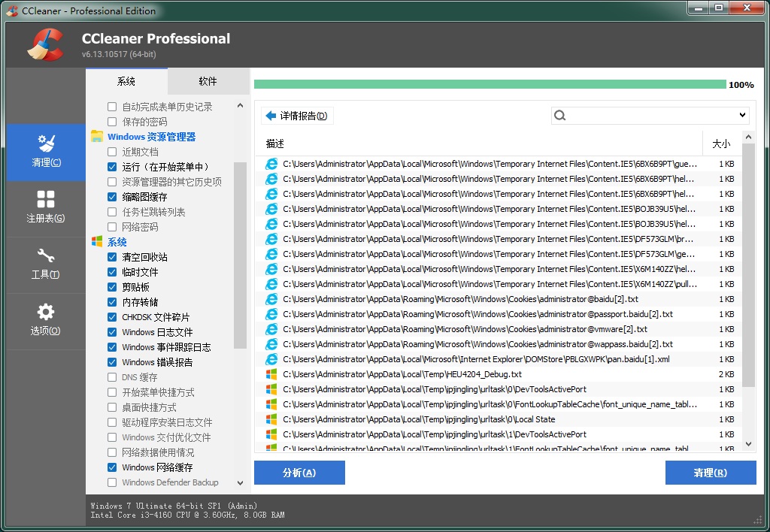
Task: Focus the results search input field
Action: [x=650, y=115]
